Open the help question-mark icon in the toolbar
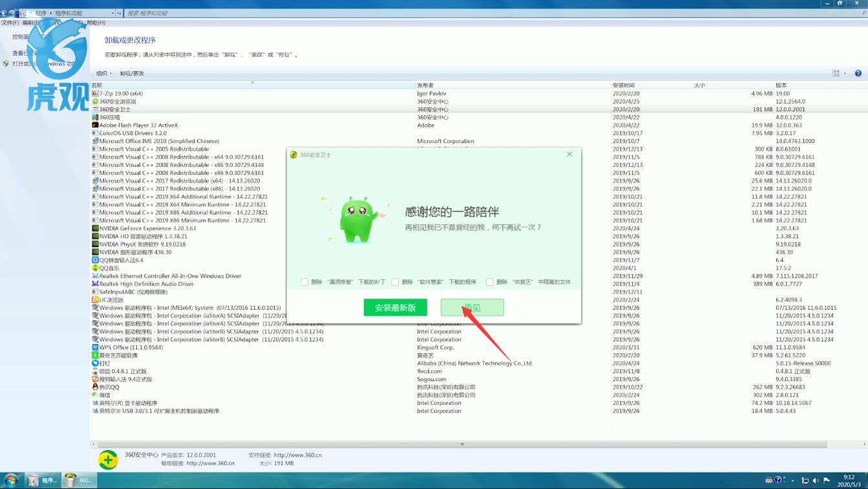The width and height of the screenshot is (868, 489). (x=858, y=73)
